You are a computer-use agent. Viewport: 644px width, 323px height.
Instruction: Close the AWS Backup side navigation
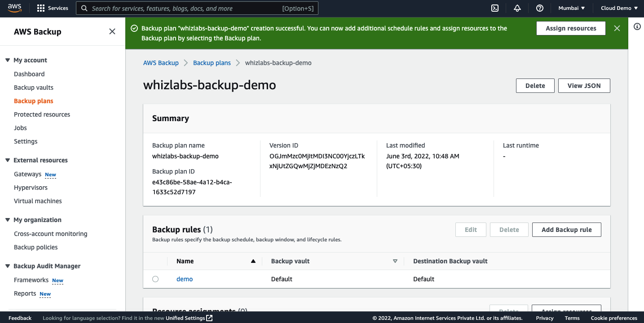click(112, 31)
